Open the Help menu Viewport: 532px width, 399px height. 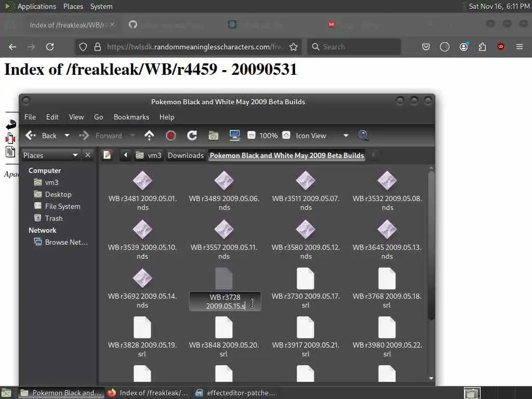pyautogui.click(x=167, y=117)
